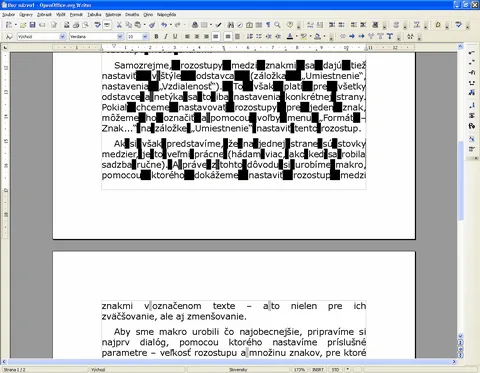480x373 pixels.
Task: Run the spellcheck icon
Action: click(97, 25)
